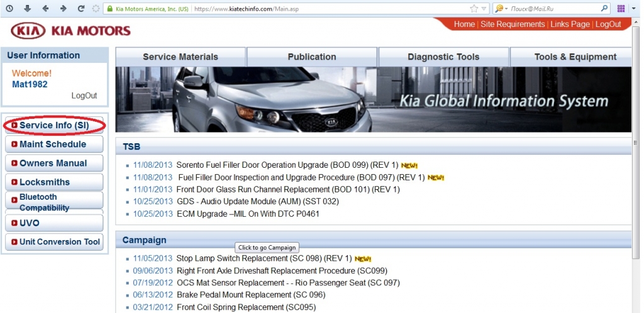Open the Service Materials tab
Viewport: 644px width, 313px height.
(180, 57)
